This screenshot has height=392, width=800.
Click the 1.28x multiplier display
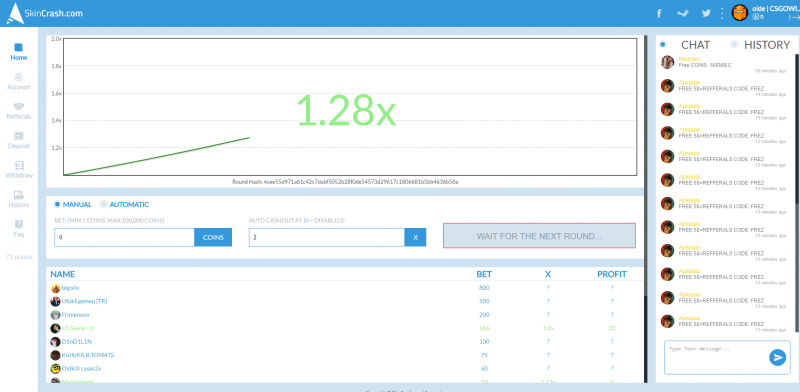tap(346, 110)
